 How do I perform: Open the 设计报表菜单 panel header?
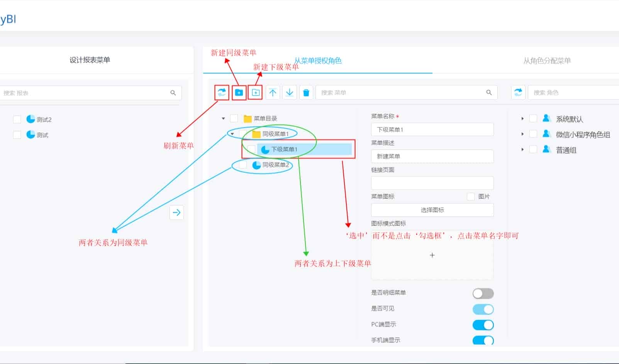pos(90,60)
